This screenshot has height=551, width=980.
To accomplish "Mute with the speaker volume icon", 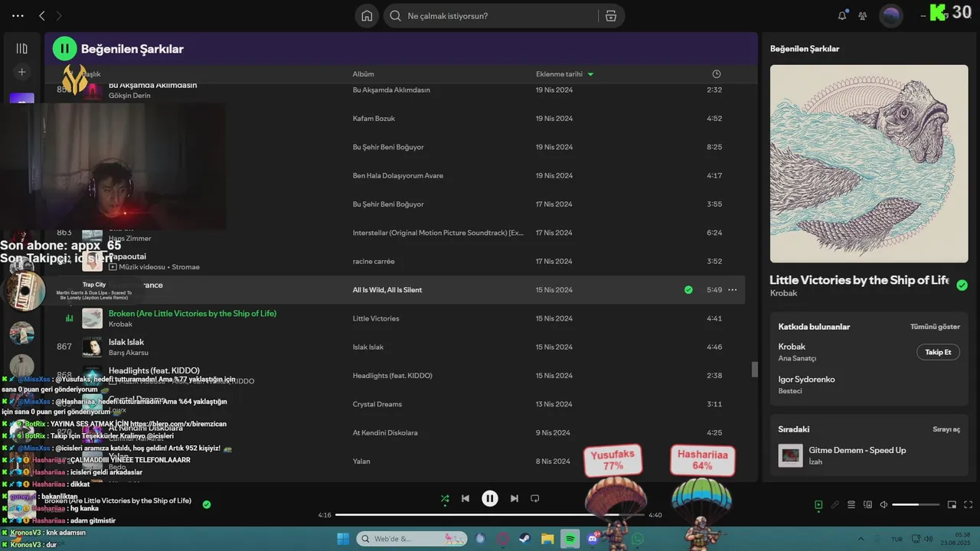I will click(x=884, y=504).
